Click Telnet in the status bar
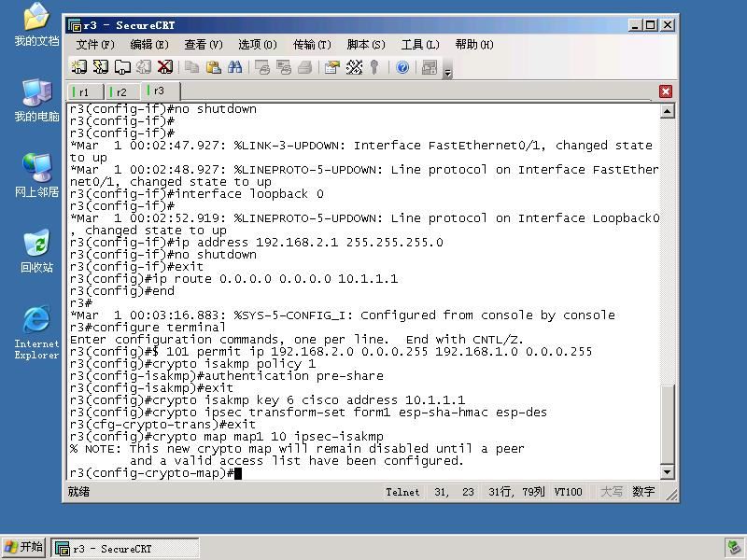Image resolution: width=747 pixels, height=560 pixels. click(x=402, y=492)
